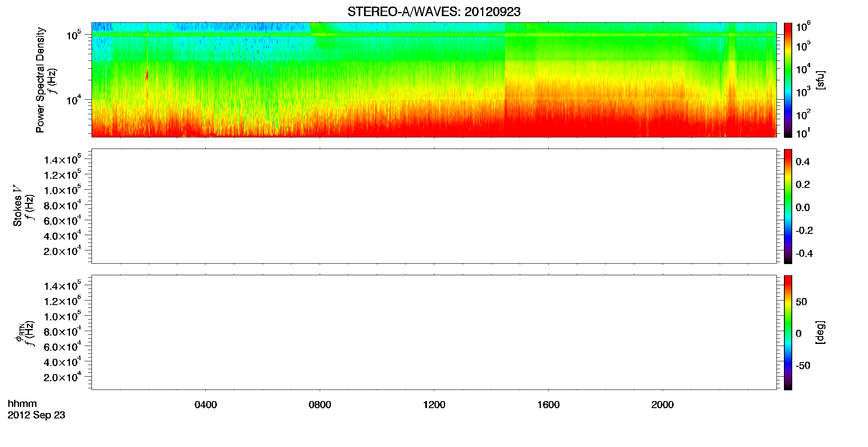Image resolution: width=868 pixels, height=447 pixels.
Task: Select the 1.4×10^5 tick on the Stokes V axis
Action: [x=63, y=160]
